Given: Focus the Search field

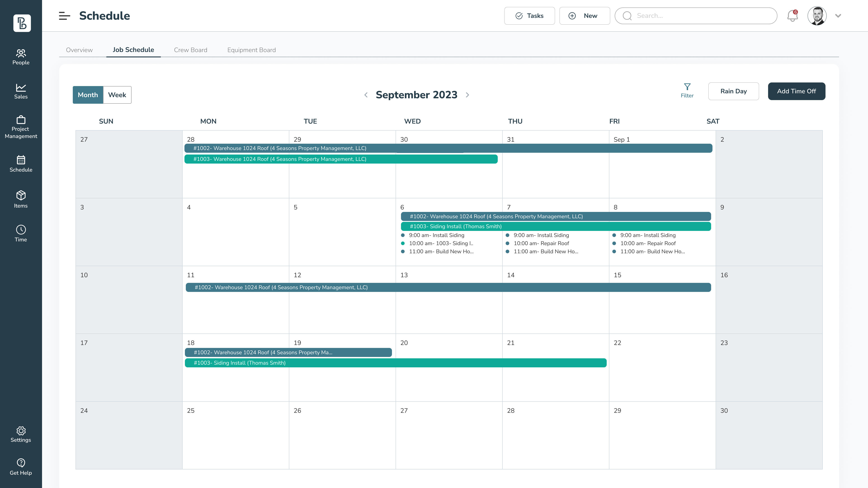Looking at the screenshot, I should [696, 16].
